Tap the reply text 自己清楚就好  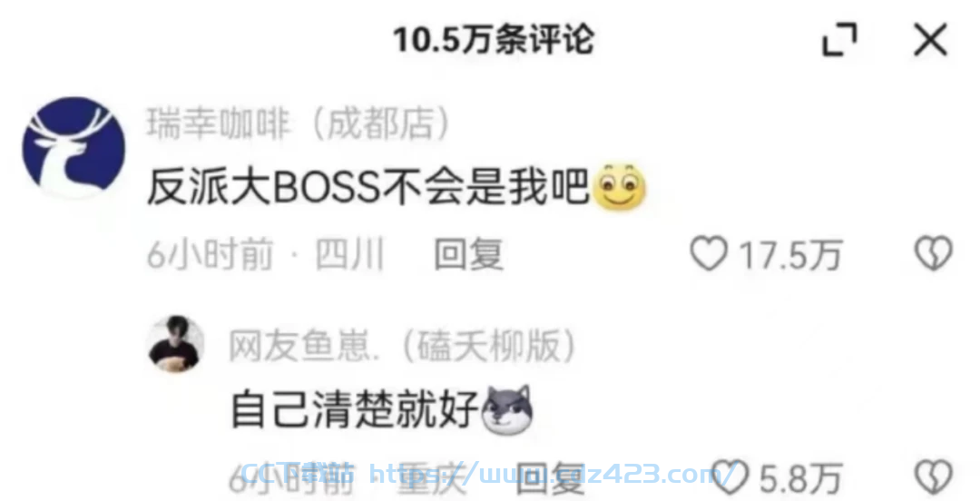point(355,409)
